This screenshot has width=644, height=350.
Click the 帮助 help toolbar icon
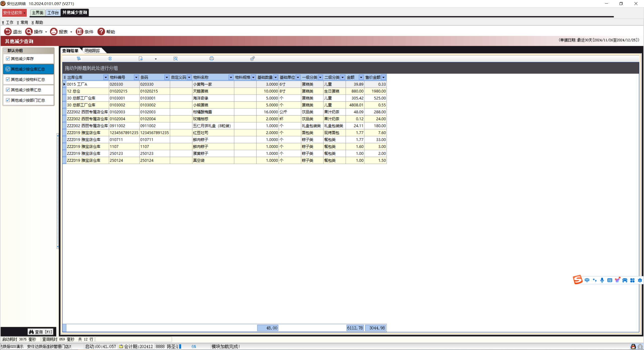tap(101, 32)
